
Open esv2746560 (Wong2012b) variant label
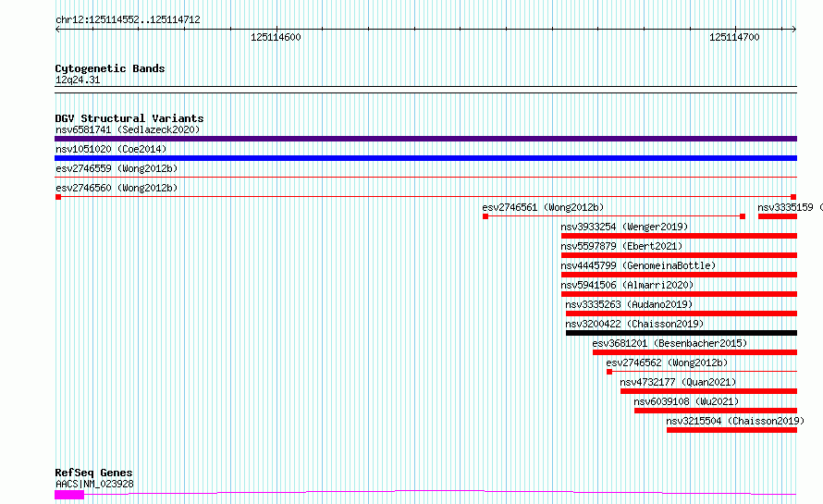117,188
